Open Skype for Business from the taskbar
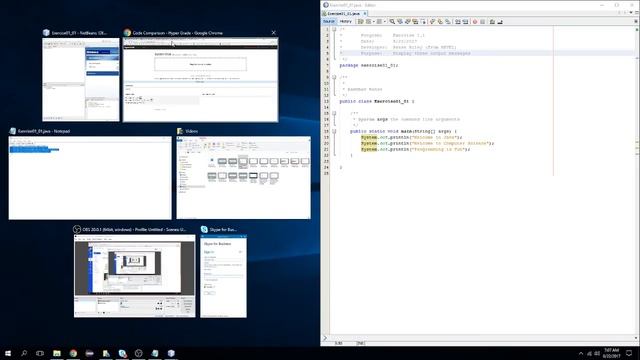The image size is (640, 360). [x=122, y=353]
